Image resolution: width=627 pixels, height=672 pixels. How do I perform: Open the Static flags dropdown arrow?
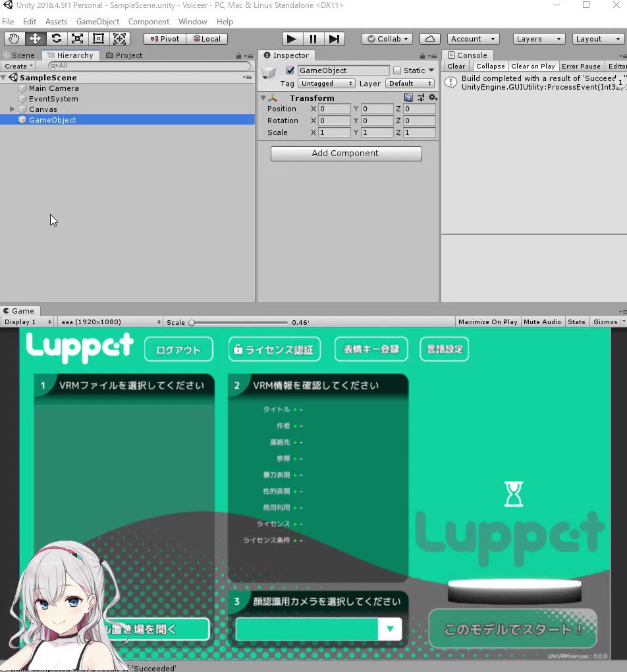[x=431, y=70]
